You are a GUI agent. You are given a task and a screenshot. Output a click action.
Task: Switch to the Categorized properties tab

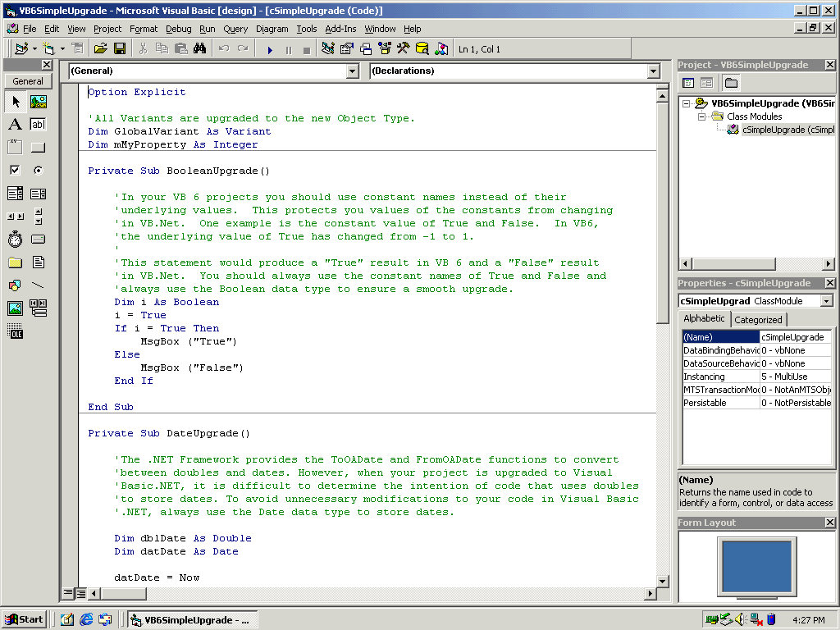pyautogui.click(x=758, y=319)
